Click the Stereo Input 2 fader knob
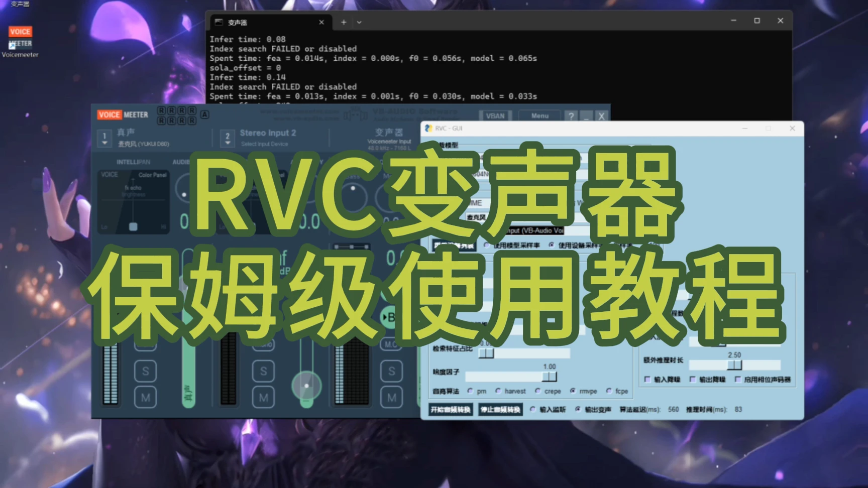 pyautogui.click(x=306, y=386)
